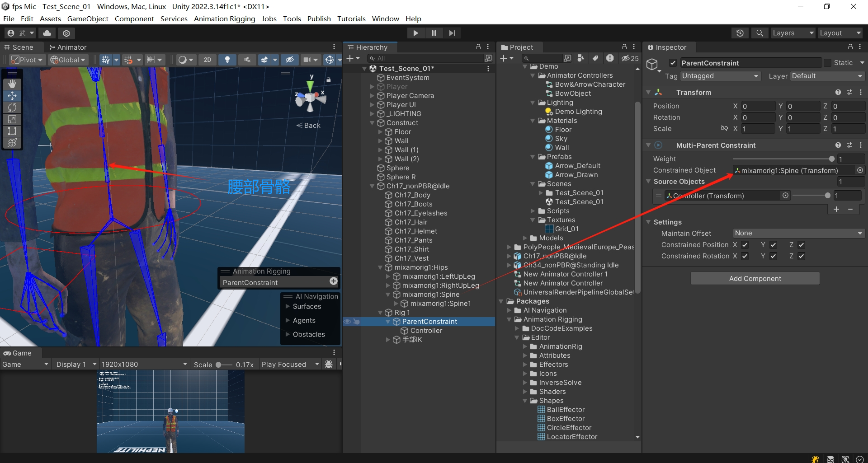The image size is (868, 463).
Task: Collapse the Settings foldout
Action: pos(648,222)
